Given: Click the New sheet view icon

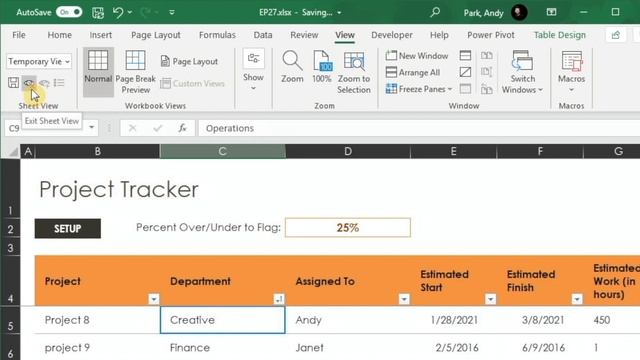Looking at the screenshot, I should (44, 83).
